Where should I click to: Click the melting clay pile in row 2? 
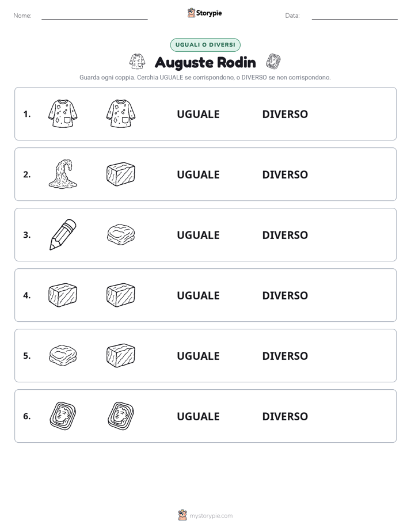63,174
